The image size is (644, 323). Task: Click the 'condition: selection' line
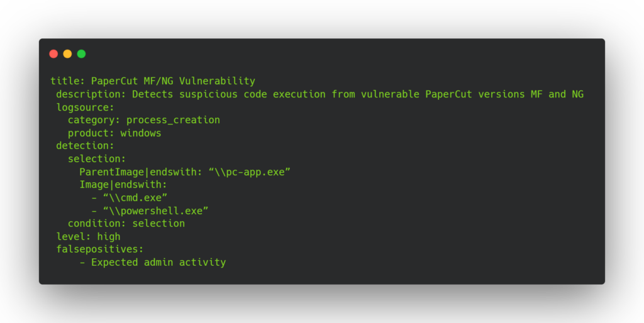[x=126, y=224]
